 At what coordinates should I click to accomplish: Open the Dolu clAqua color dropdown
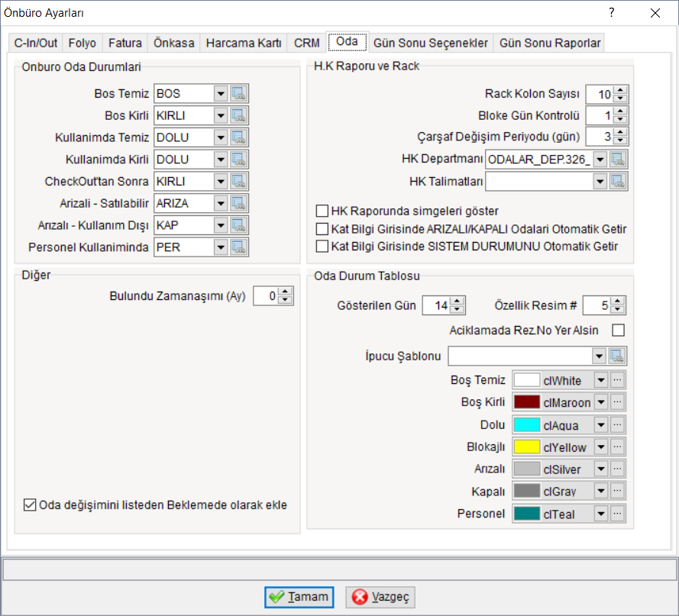pos(601,424)
